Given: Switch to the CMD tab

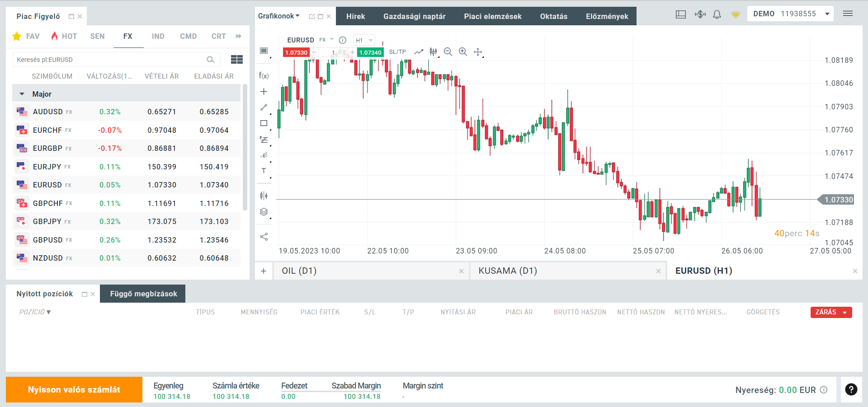Looking at the screenshot, I should click(189, 36).
